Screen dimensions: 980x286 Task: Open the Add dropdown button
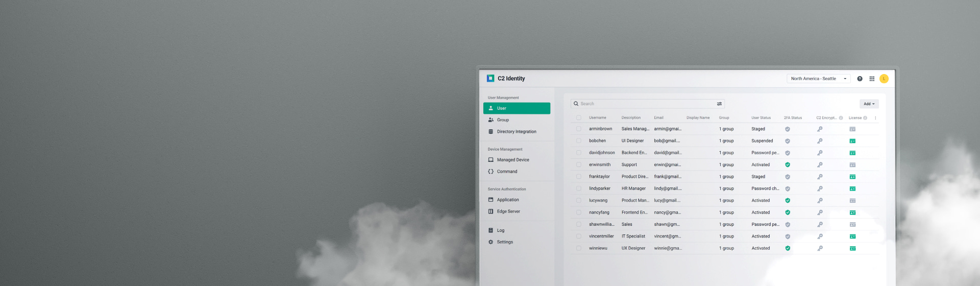[869, 104]
